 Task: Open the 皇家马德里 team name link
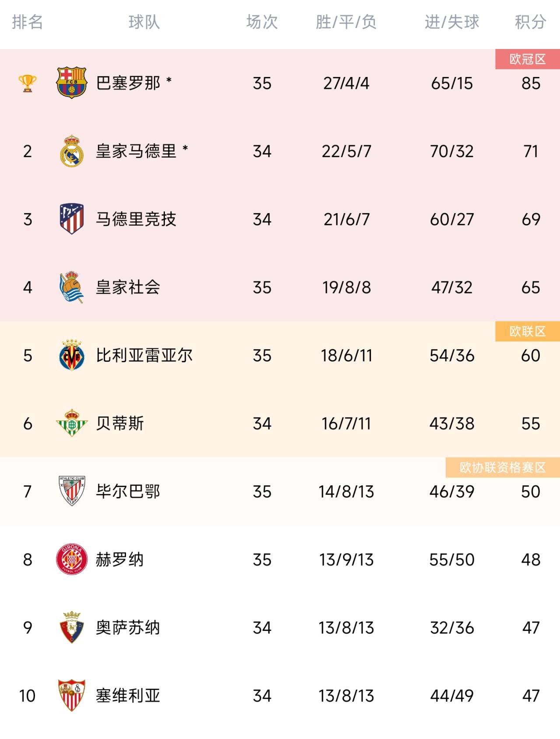[x=136, y=151]
